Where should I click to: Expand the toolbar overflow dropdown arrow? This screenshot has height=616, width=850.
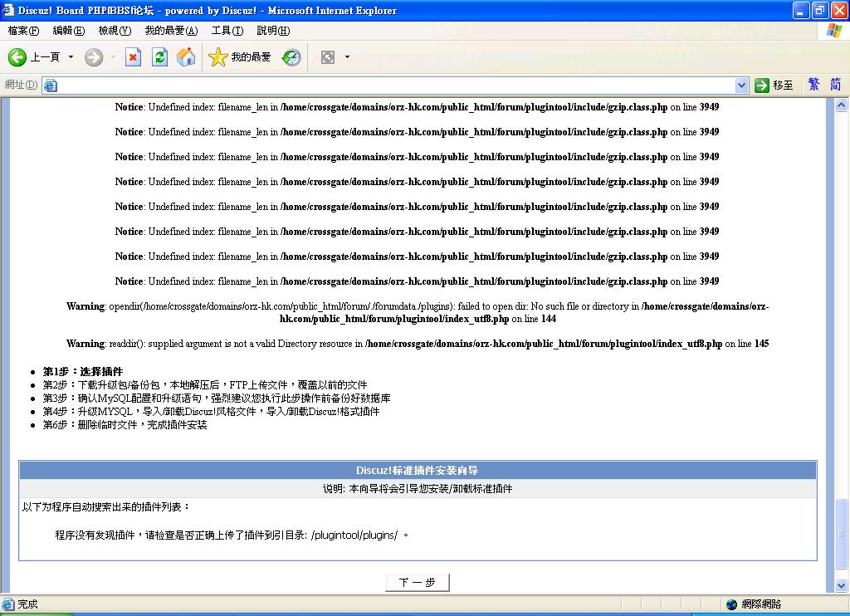[x=347, y=57]
